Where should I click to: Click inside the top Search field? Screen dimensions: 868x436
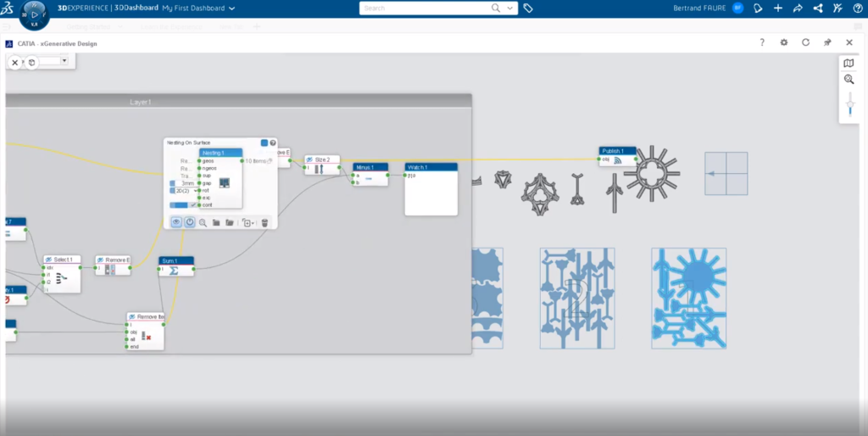426,8
